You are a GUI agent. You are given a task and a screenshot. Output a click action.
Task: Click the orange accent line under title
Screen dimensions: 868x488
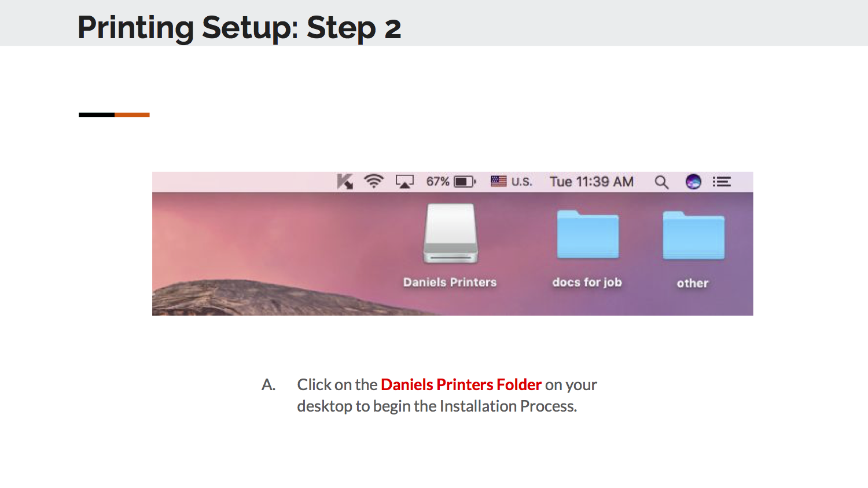click(132, 115)
